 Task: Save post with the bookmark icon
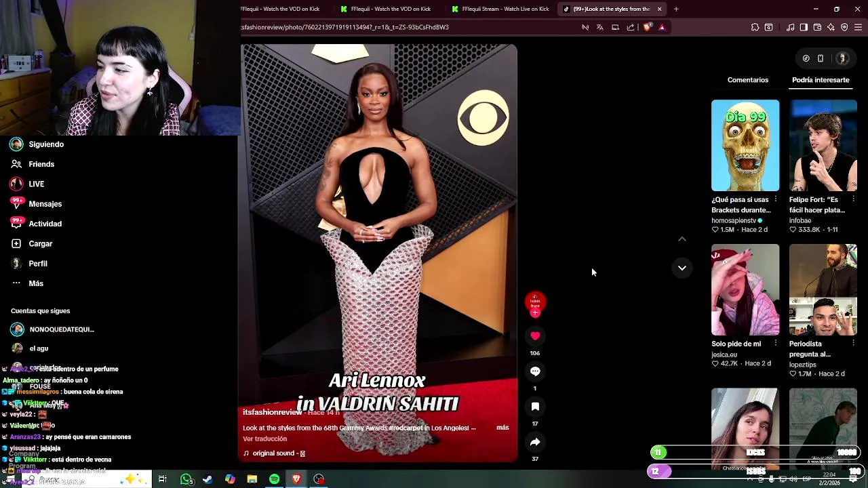[x=535, y=407]
